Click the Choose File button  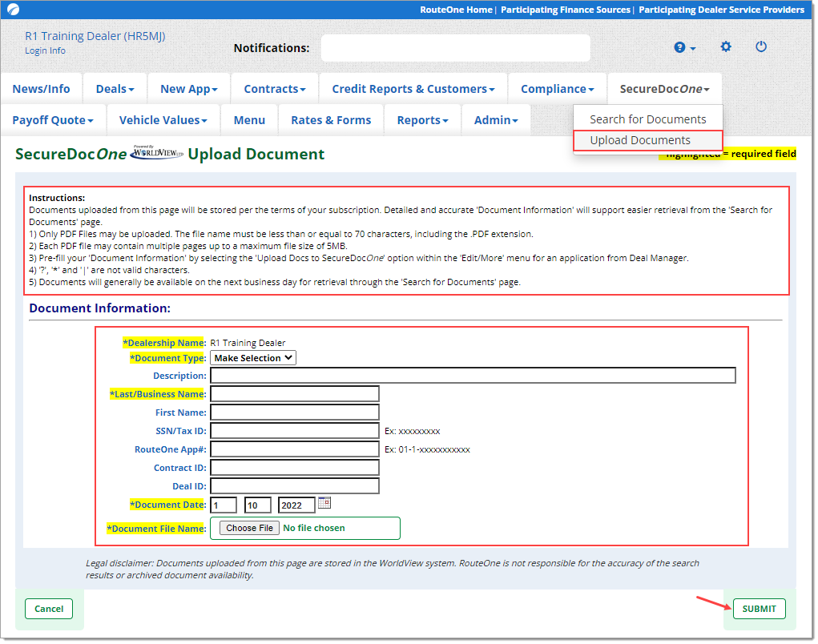click(249, 528)
